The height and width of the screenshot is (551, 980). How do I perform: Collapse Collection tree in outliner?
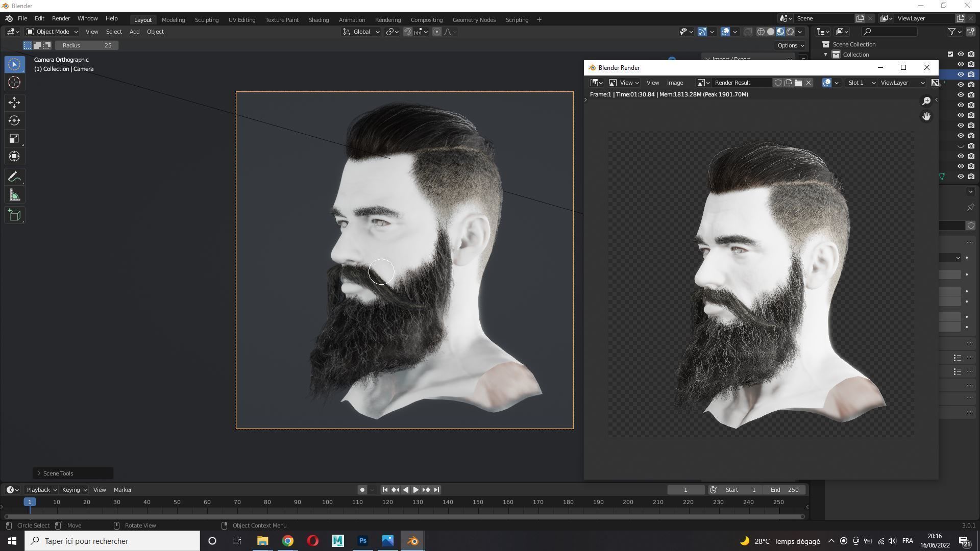click(825, 55)
